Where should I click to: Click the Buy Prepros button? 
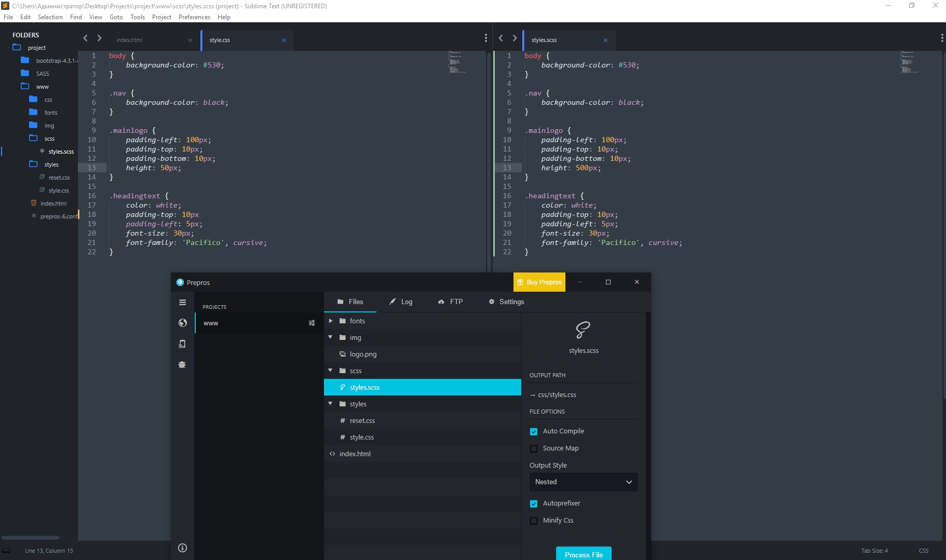pyautogui.click(x=539, y=282)
